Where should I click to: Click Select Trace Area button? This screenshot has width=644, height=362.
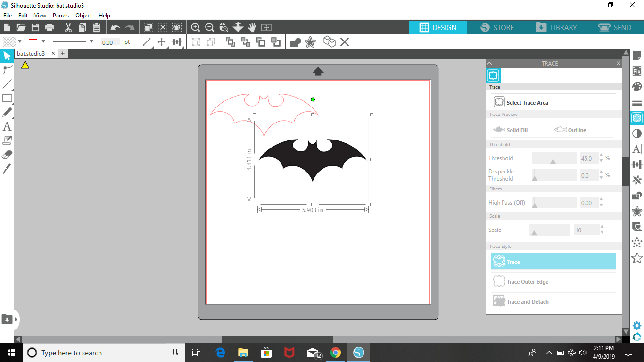click(x=553, y=102)
